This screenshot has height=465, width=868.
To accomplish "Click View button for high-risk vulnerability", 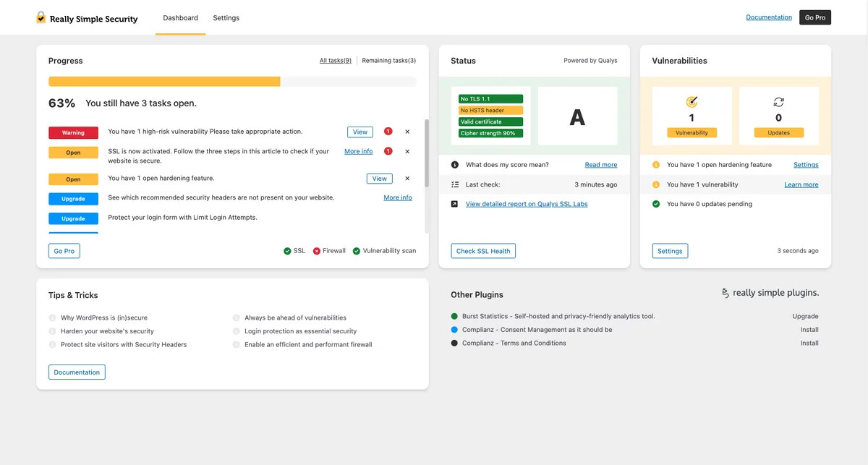I will coord(360,132).
